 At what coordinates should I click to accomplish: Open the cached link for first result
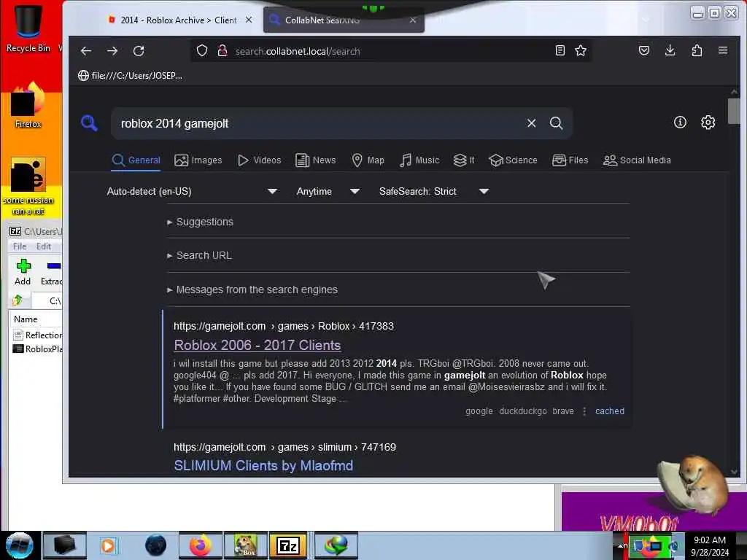[x=609, y=411]
